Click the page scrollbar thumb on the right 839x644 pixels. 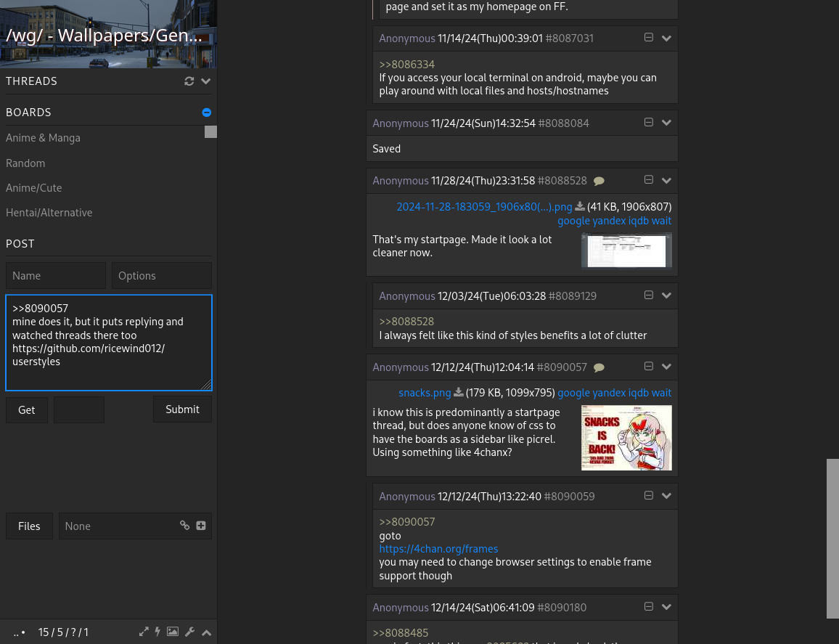(x=832, y=539)
